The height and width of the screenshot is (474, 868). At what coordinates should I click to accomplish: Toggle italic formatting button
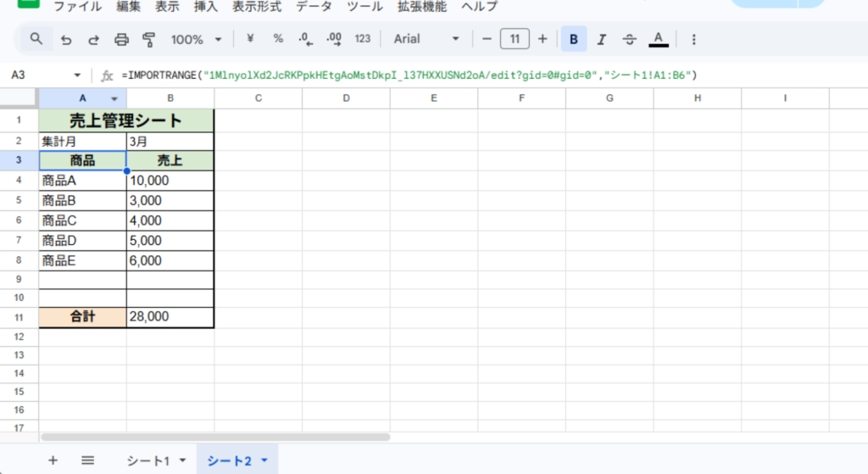[602, 39]
